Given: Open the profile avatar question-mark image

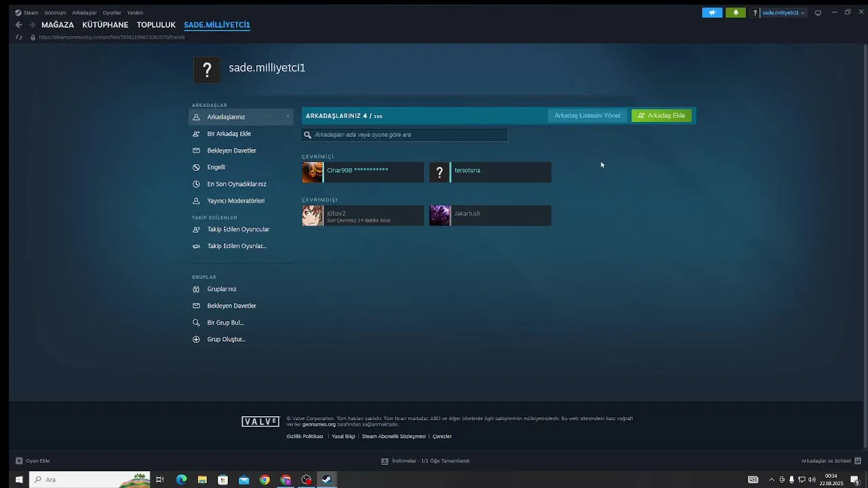Looking at the screenshot, I should (x=207, y=69).
